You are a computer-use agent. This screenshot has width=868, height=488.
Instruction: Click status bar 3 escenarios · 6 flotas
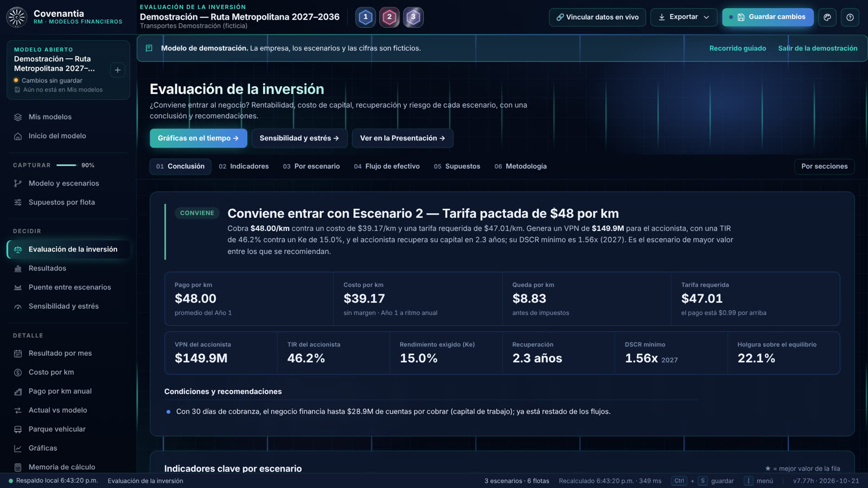pos(516,481)
